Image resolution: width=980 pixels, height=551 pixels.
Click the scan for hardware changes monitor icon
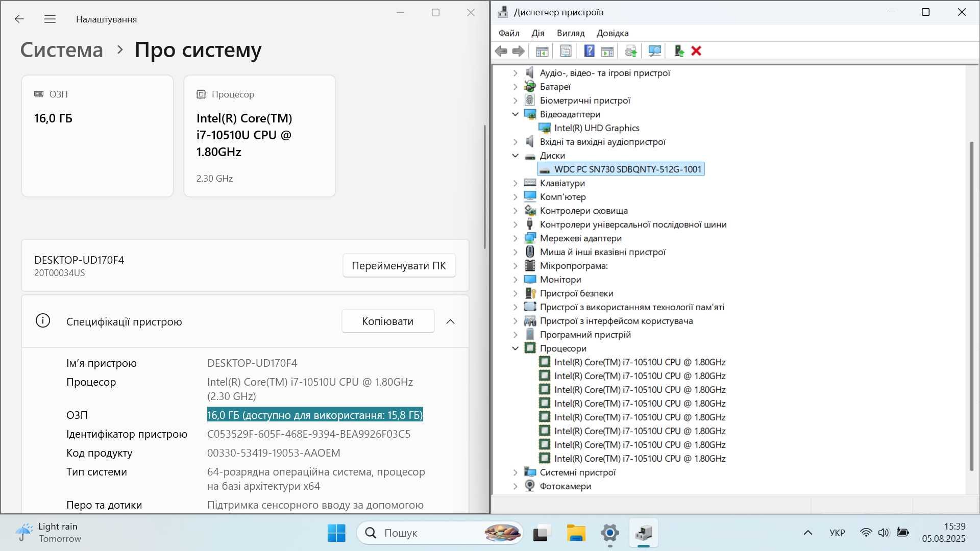654,51
